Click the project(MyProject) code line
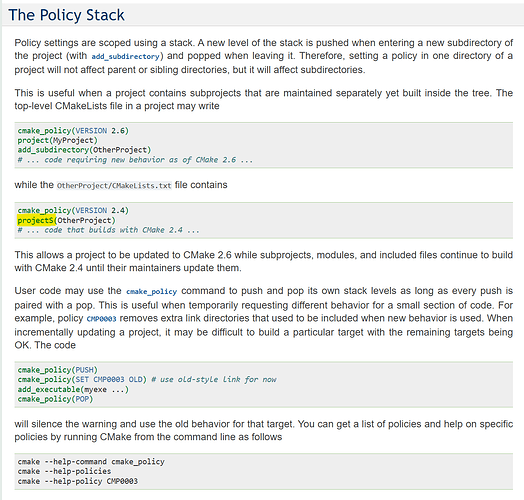Image resolution: width=524 pixels, height=500 pixels. pyautogui.click(x=57, y=140)
